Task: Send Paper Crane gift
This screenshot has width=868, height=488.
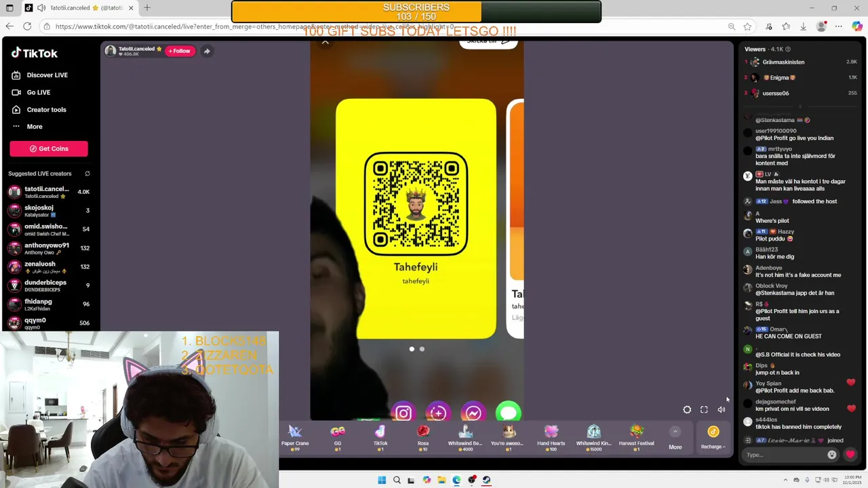Action: click(x=295, y=436)
